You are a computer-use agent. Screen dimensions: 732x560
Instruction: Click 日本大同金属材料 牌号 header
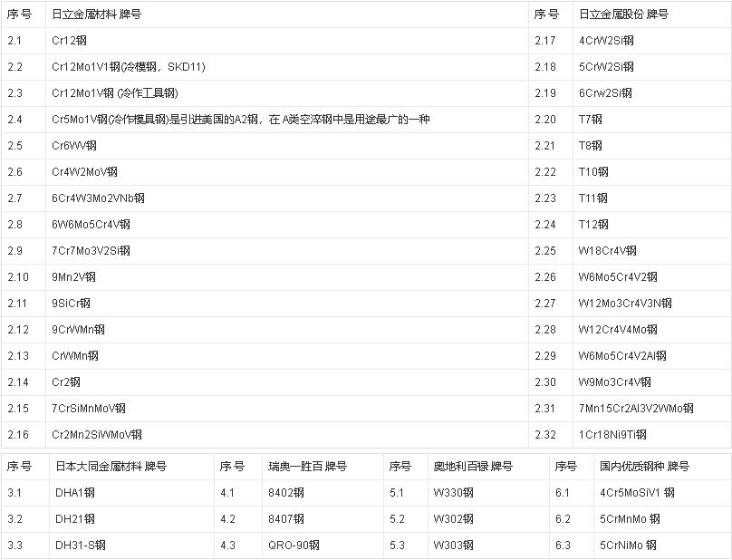click(x=111, y=467)
